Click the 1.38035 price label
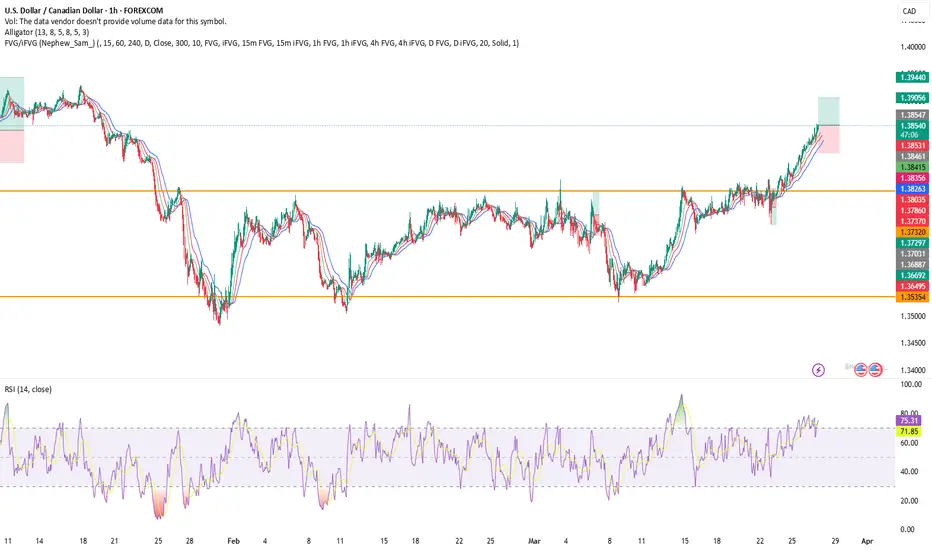Image resolution: width=932 pixels, height=550 pixels. point(912,200)
